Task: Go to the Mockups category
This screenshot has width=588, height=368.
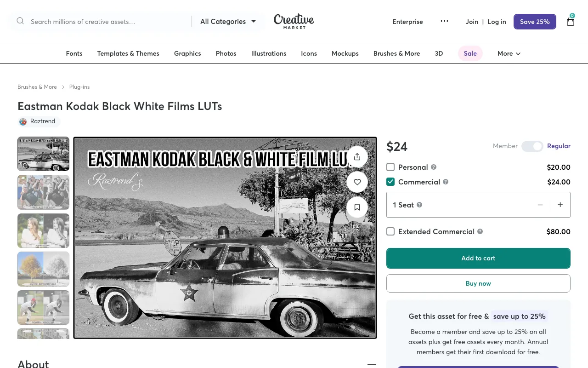Action: point(345,53)
